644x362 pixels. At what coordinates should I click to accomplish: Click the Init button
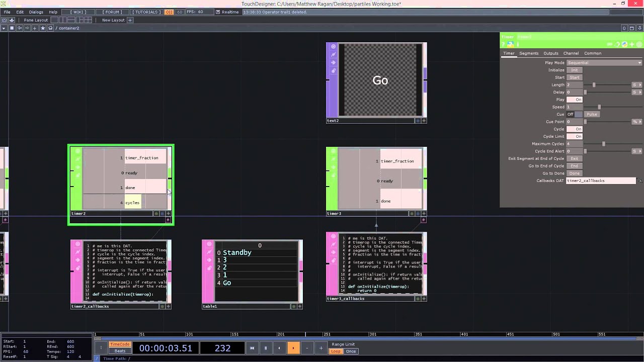pos(574,70)
